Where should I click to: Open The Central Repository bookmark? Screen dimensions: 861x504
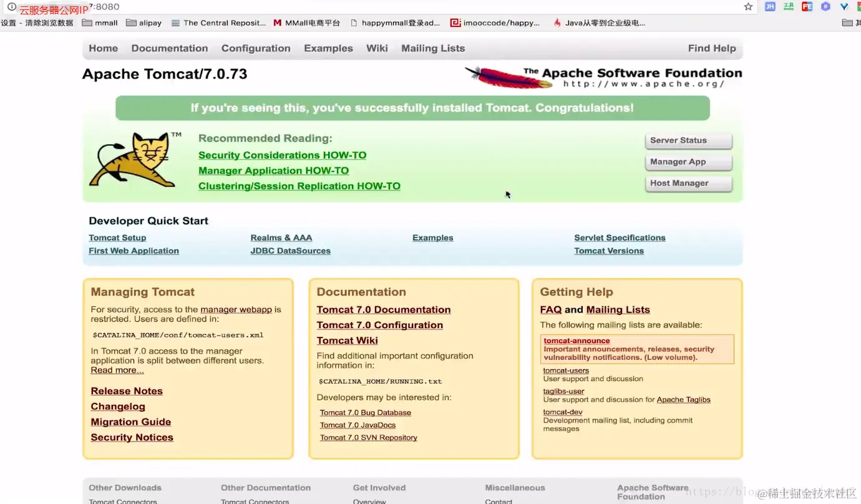(218, 23)
